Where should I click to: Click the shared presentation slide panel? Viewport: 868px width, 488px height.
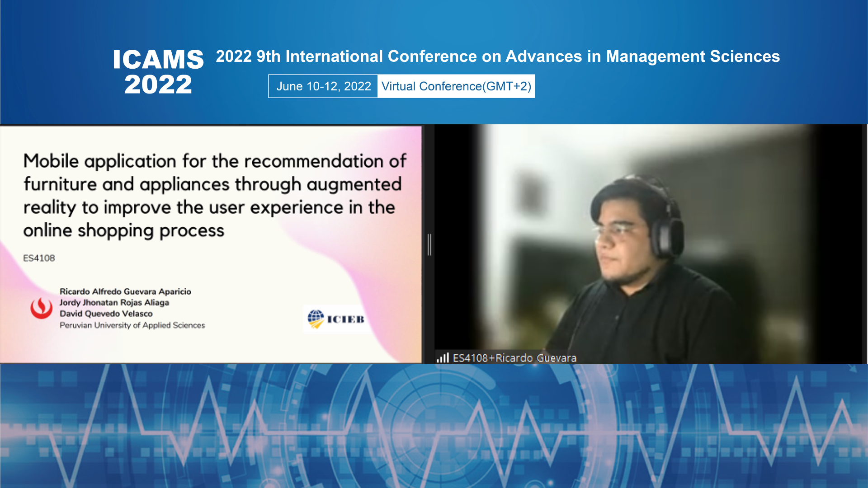pyautogui.click(x=211, y=244)
